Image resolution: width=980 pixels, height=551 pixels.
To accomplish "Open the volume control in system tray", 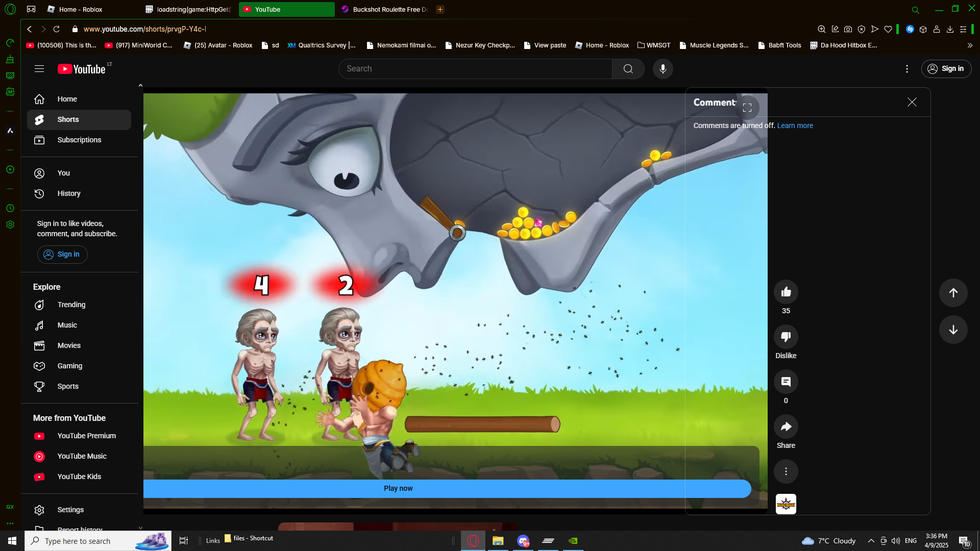I will [896, 541].
